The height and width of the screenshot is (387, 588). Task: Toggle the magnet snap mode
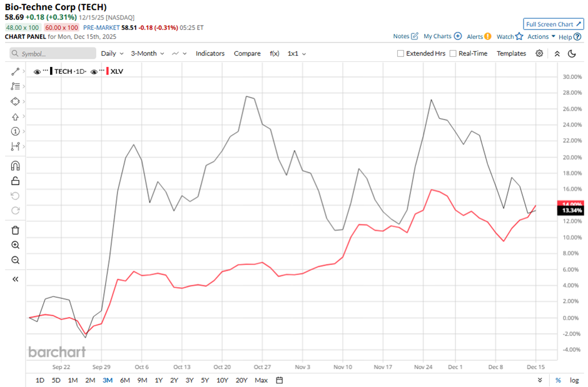[16, 166]
